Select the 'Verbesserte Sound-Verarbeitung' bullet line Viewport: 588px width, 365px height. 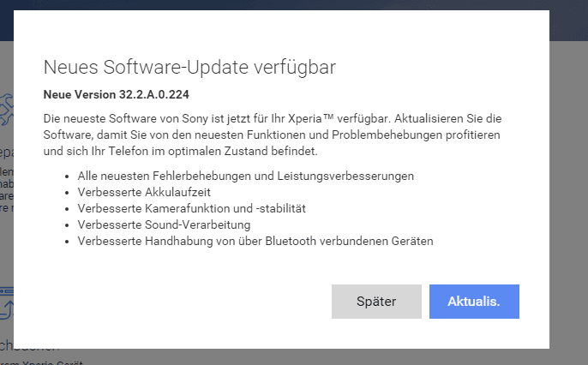tap(164, 224)
